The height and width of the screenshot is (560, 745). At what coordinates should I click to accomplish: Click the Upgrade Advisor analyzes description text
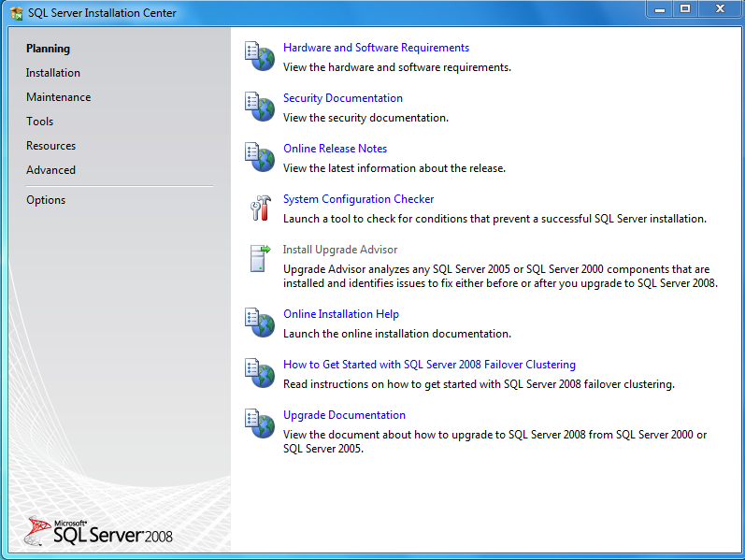pos(500,276)
